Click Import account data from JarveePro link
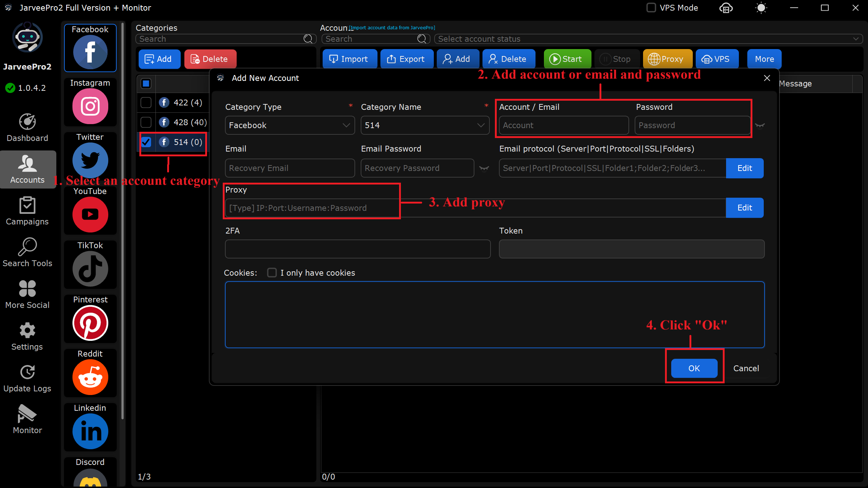The image size is (868, 488). (392, 27)
